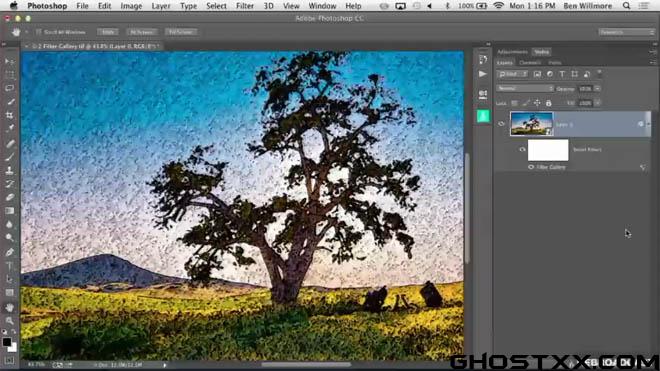Swap foreground and background colors

click(x=13, y=332)
